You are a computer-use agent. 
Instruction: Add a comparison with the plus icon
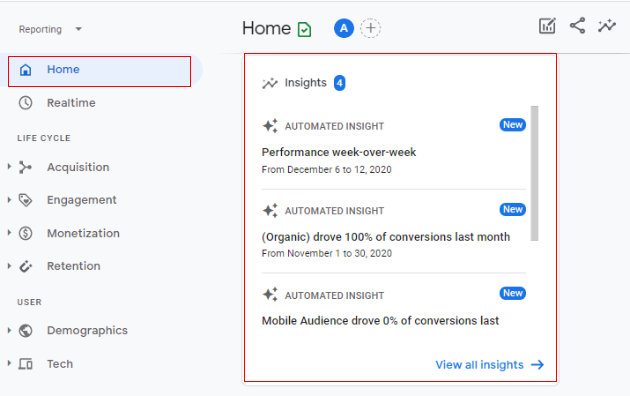pyautogui.click(x=370, y=28)
